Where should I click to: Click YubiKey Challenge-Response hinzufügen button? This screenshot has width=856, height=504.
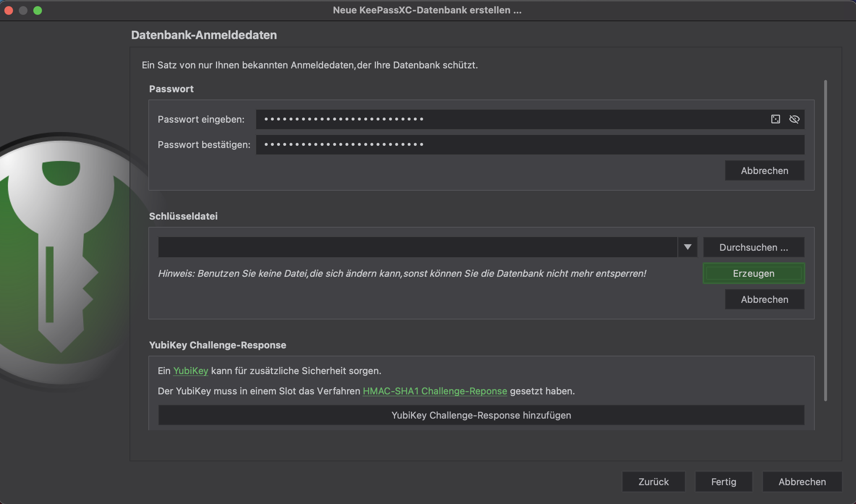point(481,415)
